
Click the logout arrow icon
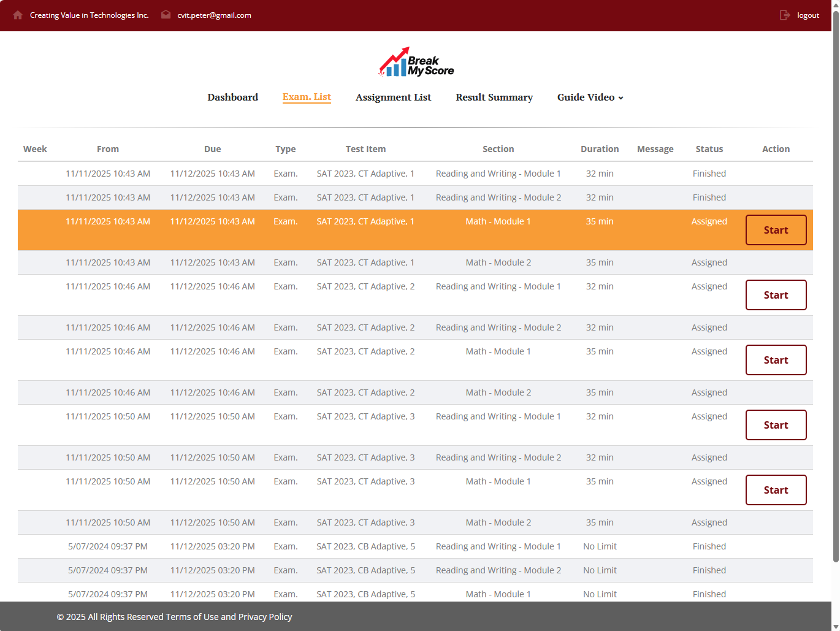tap(785, 15)
